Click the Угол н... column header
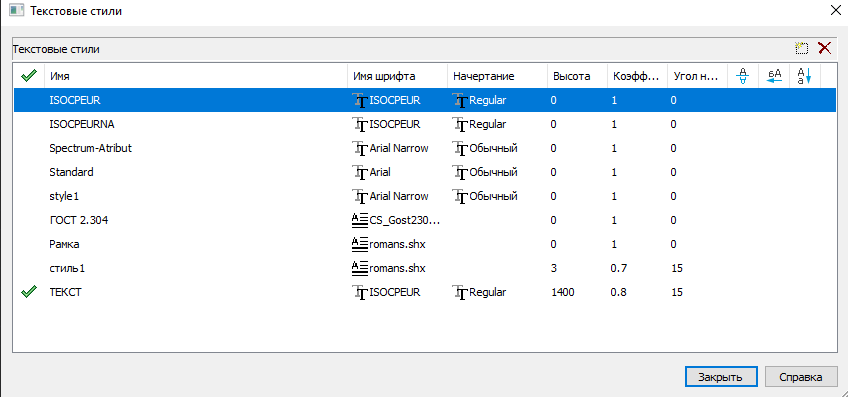Image resolution: width=848 pixels, height=397 pixels. [x=698, y=76]
